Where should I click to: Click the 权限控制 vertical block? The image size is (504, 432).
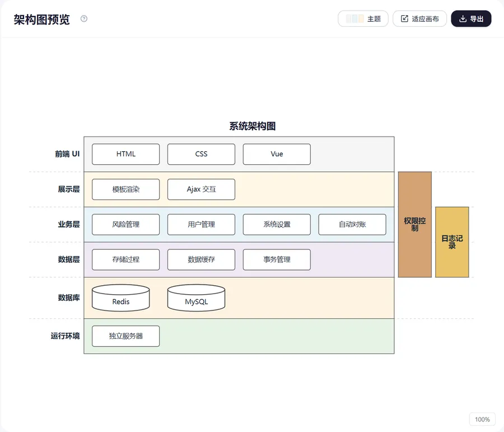pos(414,225)
